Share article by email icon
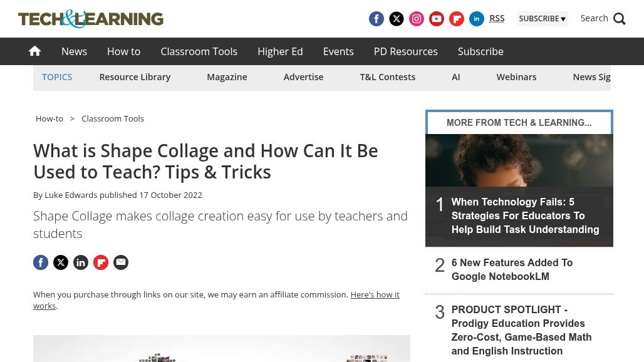This screenshot has height=362, width=644. pyautogui.click(x=121, y=262)
